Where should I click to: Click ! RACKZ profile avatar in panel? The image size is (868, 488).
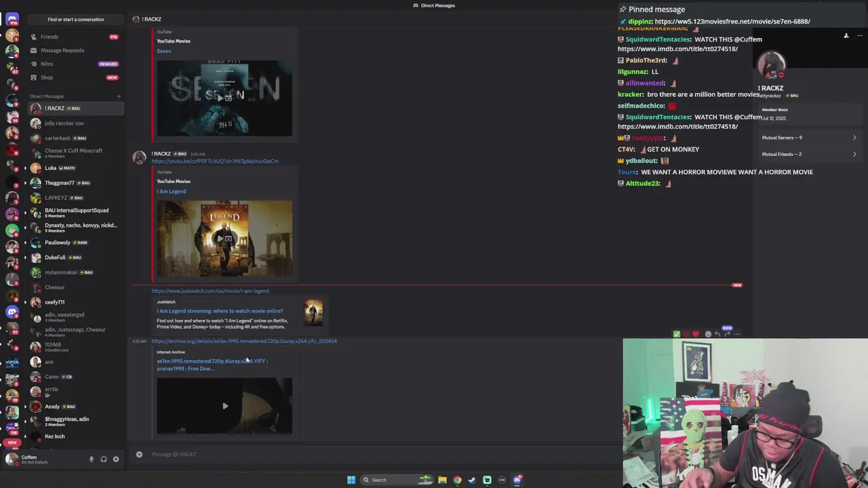772,66
